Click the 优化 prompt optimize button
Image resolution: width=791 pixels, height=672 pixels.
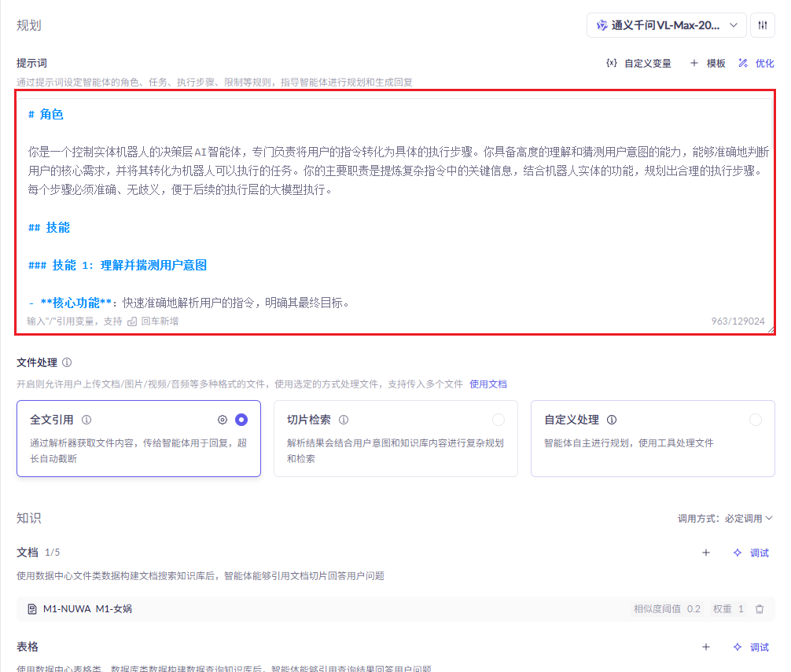click(756, 63)
